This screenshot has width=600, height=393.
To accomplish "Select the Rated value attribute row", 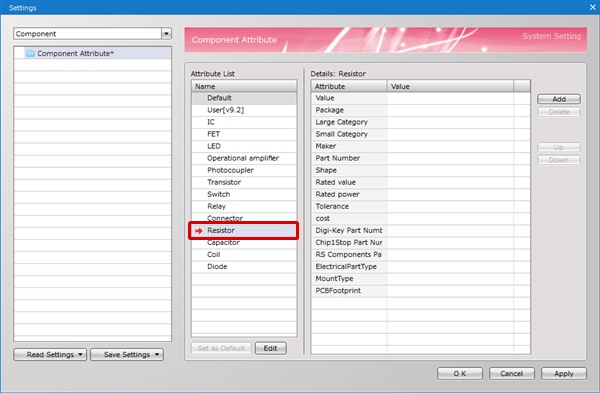I will 421,183.
